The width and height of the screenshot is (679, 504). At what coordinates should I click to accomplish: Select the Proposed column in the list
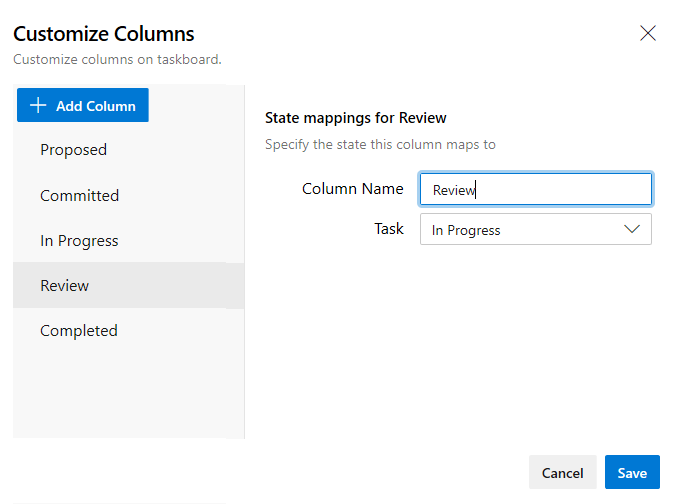[x=129, y=150]
